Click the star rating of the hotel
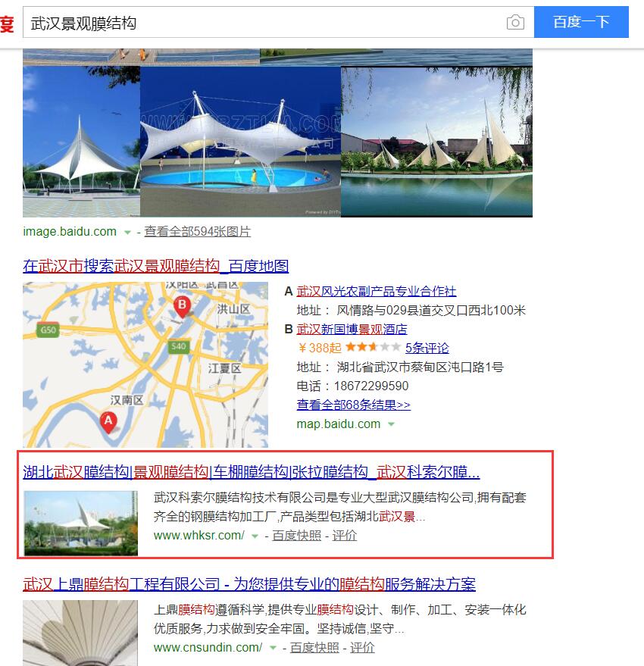 (x=373, y=348)
